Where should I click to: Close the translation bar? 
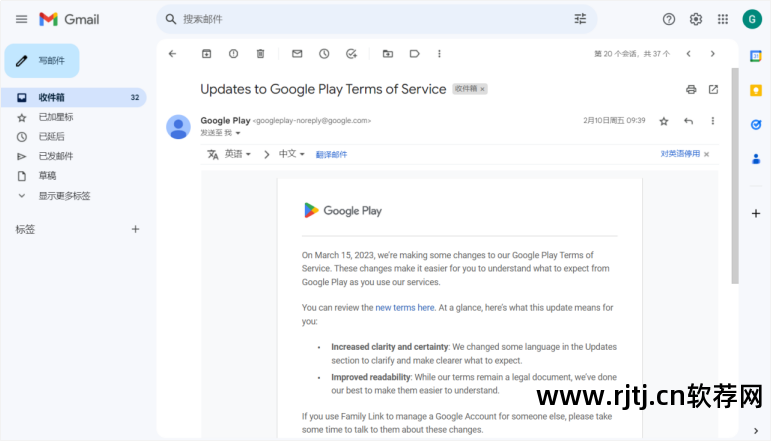pyautogui.click(x=707, y=155)
